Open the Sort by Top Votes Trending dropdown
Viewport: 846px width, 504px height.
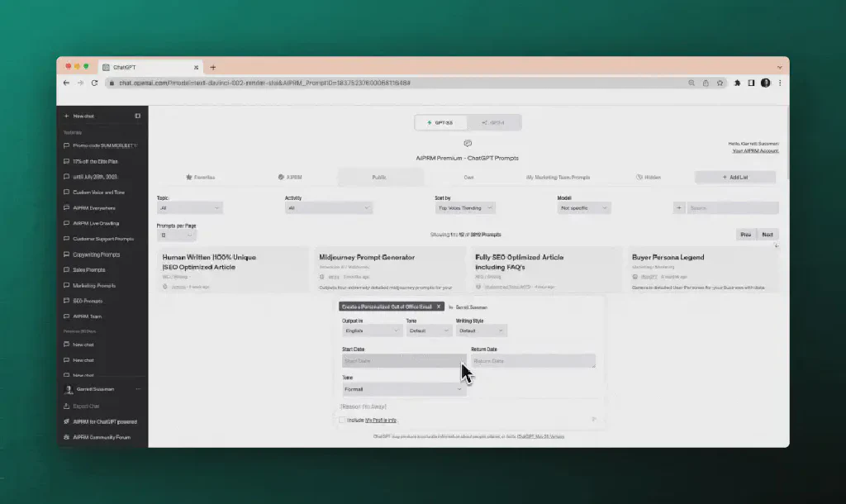pyautogui.click(x=465, y=207)
